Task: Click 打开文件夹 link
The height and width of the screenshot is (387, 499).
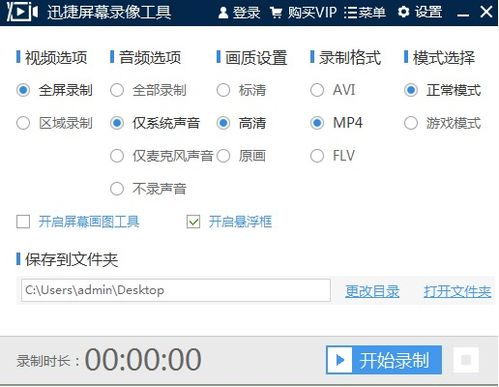Action: point(457,291)
